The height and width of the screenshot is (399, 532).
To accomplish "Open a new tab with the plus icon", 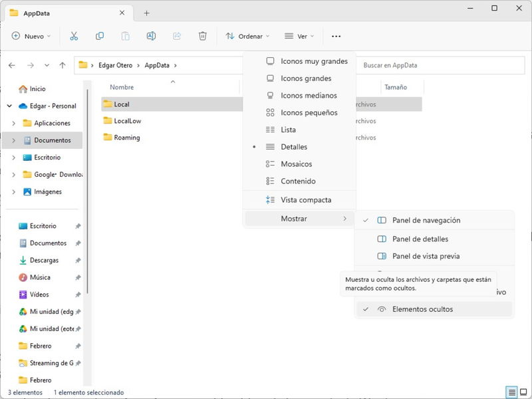I will (145, 13).
